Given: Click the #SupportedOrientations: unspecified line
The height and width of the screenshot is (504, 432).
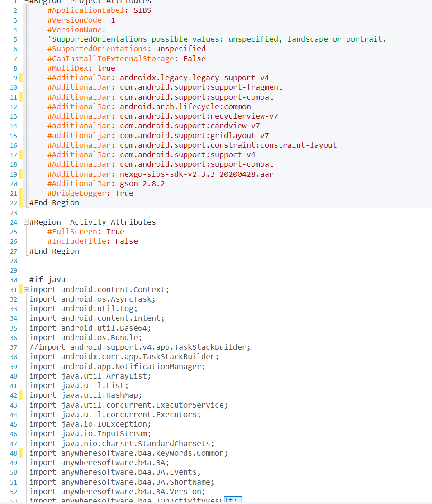Looking at the screenshot, I should (126, 49).
